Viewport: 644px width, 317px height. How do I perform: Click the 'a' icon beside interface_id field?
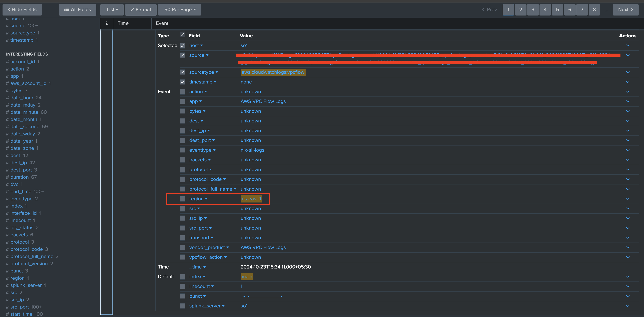tap(7, 213)
